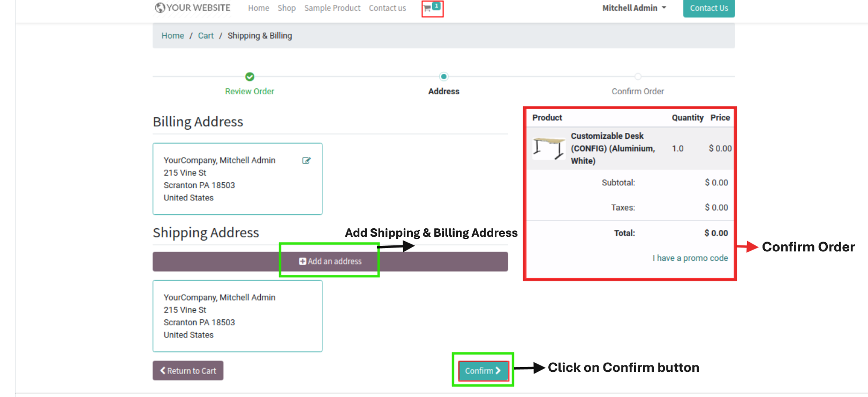Open the Mitchell Admin user dropdown
This screenshot has width=868, height=397.
coord(634,8)
